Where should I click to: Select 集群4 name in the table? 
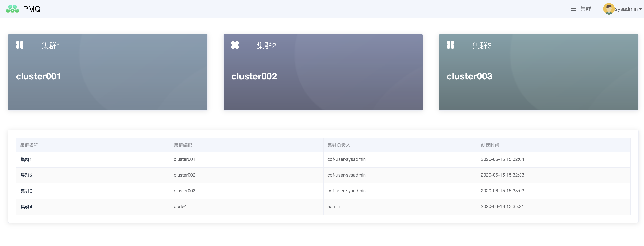26,207
